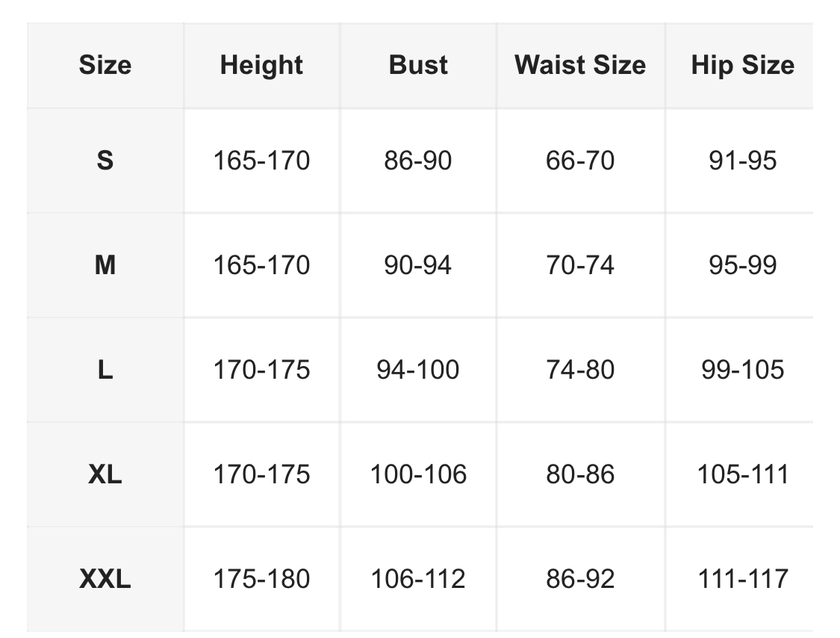Image resolution: width=840 pixels, height=638 pixels.
Task: Click the Waist Size column header
Action: tap(580, 65)
